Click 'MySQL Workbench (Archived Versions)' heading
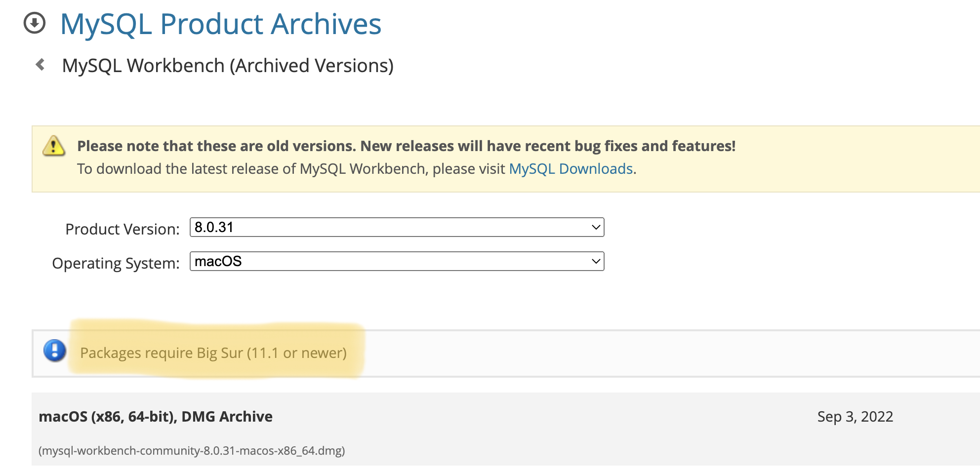 (x=228, y=66)
